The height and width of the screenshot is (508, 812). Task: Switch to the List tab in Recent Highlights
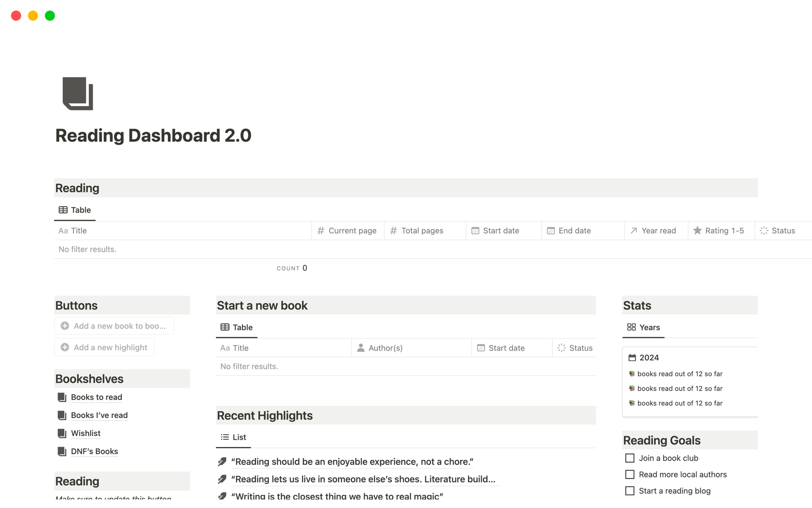point(233,437)
